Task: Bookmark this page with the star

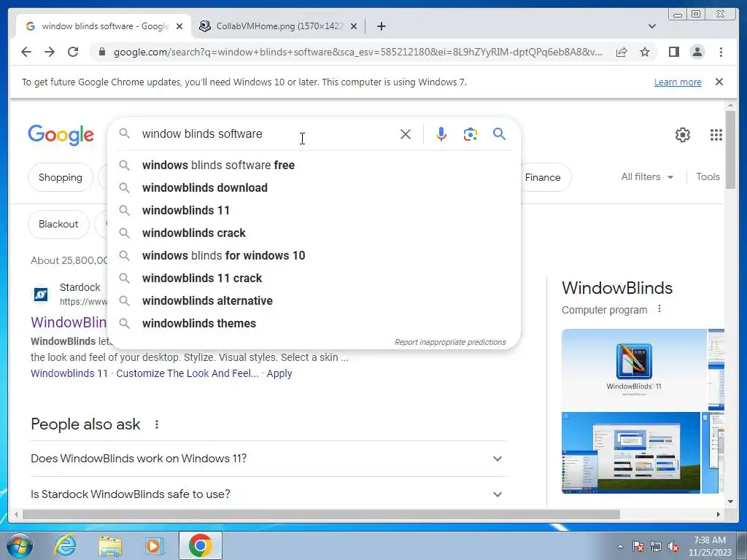Action: tap(645, 52)
